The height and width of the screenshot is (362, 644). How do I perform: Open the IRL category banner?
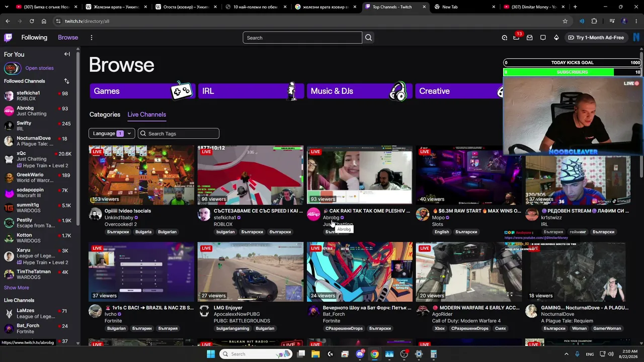(x=251, y=91)
